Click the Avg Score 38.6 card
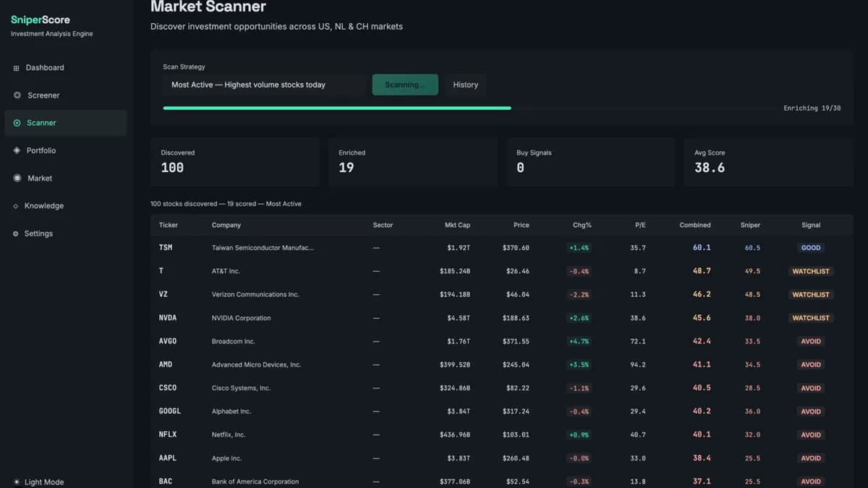Image resolution: width=868 pixels, height=488 pixels. [x=769, y=162]
